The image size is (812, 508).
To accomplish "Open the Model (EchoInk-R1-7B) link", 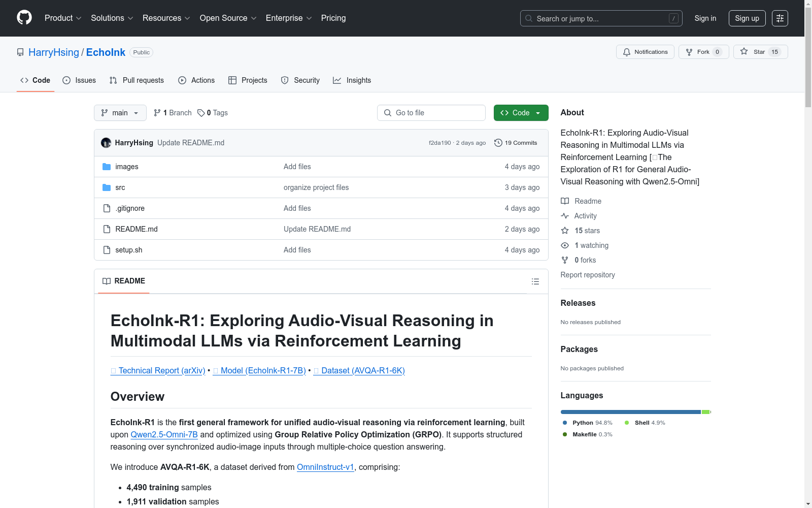I will [x=259, y=371].
